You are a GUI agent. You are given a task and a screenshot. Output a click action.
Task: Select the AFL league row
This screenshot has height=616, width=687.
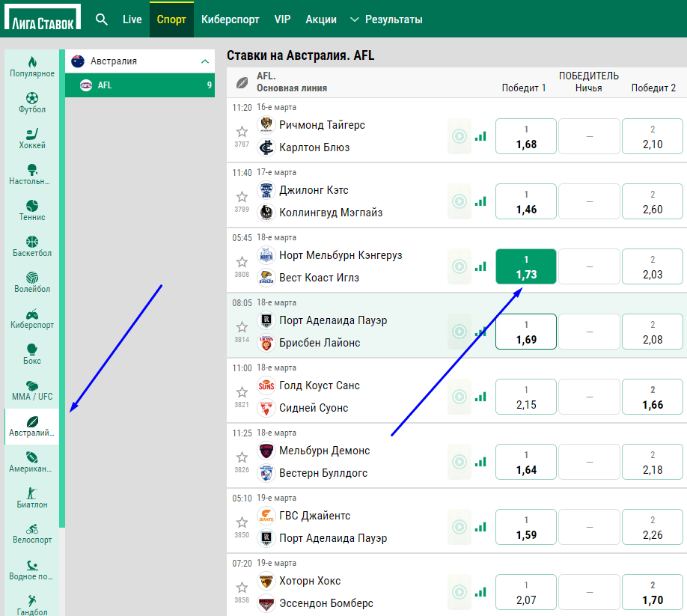pyautogui.click(x=140, y=85)
